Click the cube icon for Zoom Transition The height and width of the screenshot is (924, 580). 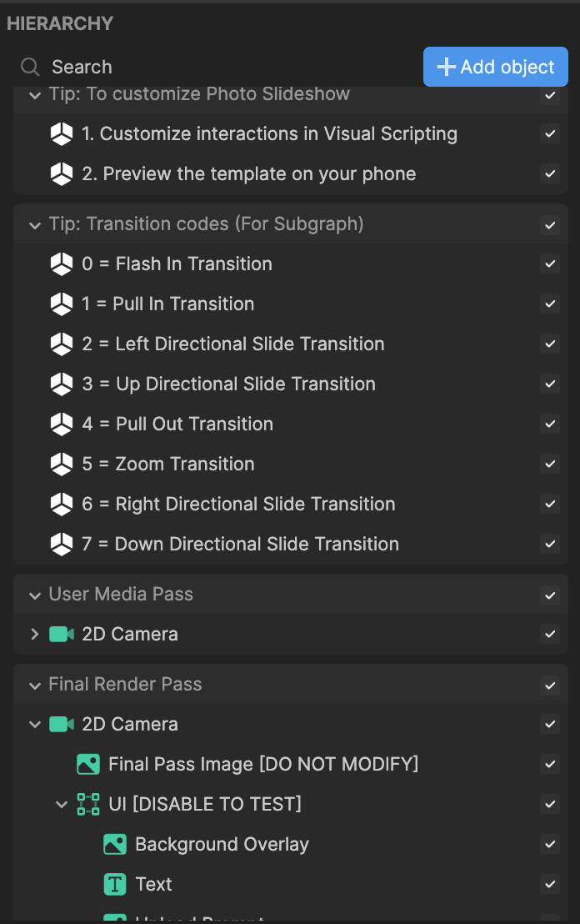[x=61, y=465]
